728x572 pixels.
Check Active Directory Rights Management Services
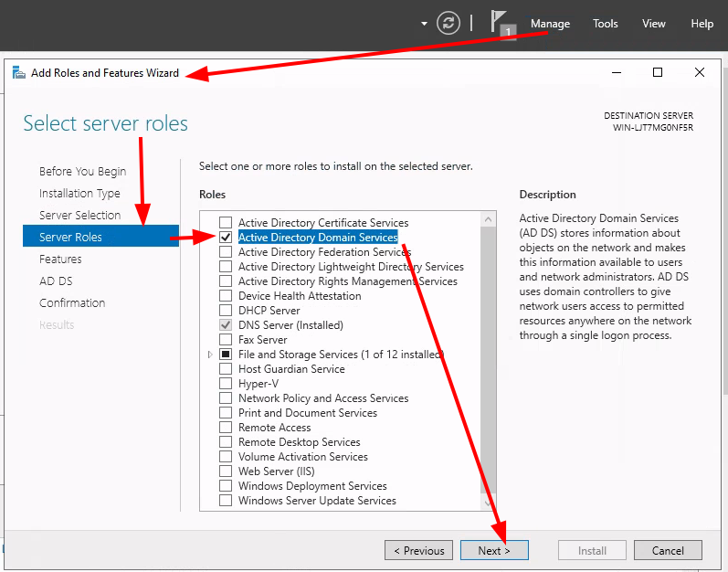pyautogui.click(x=226, y=281)
